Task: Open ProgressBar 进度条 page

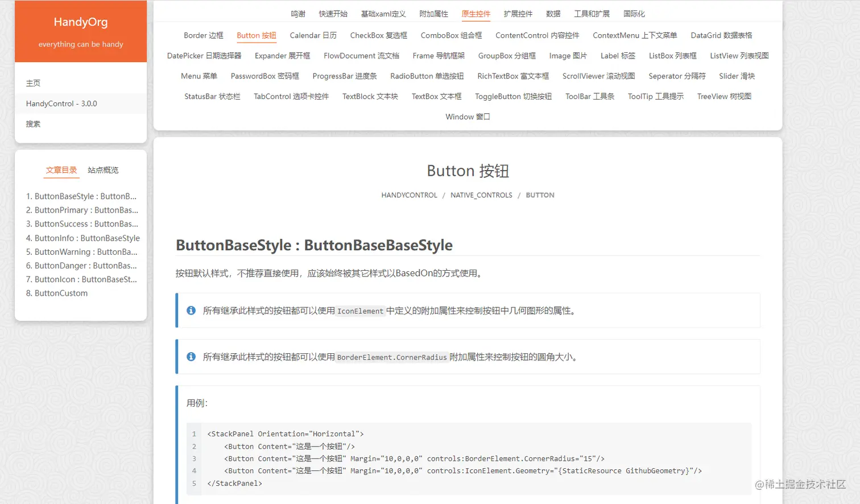Action: [x=345, y=76]
